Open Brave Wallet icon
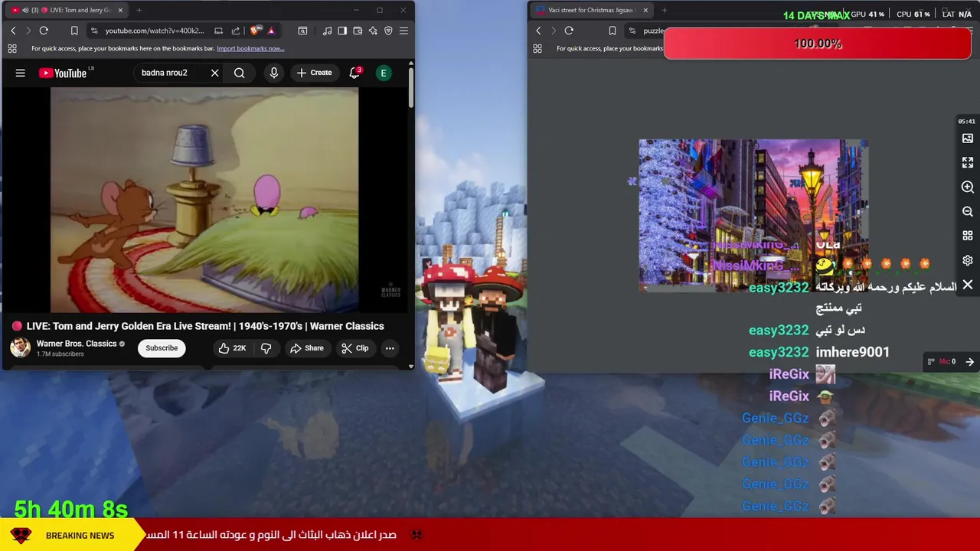Viewport: 980px width, 551px height. 358,31
